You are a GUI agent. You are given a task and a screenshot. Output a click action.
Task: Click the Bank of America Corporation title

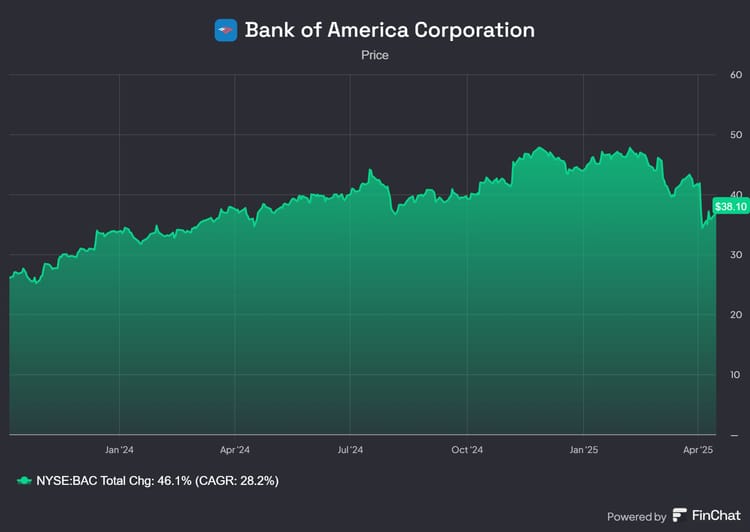[x=389, y=30]
